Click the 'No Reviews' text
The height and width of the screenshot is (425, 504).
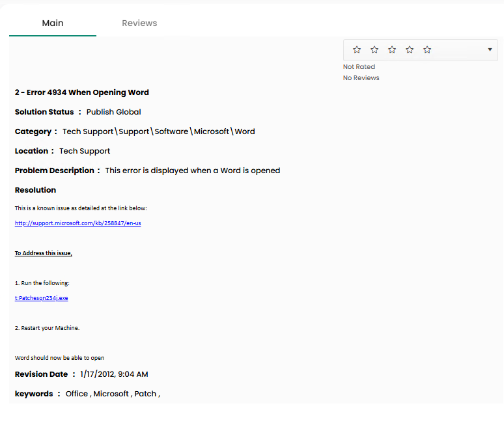[361, 78]
